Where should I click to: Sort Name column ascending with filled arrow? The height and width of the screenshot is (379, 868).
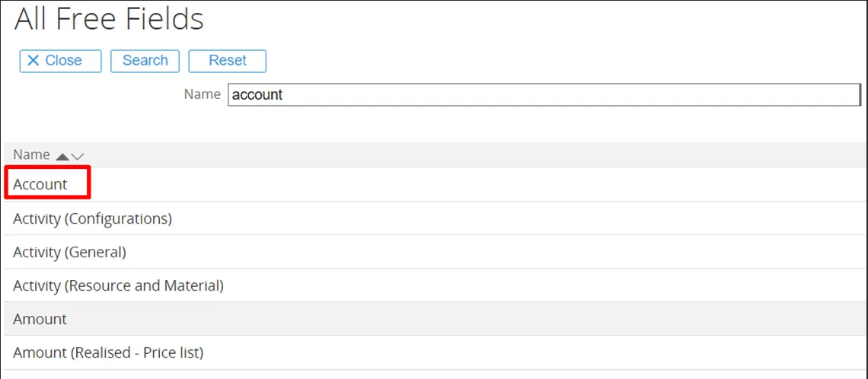coord(62,156)
